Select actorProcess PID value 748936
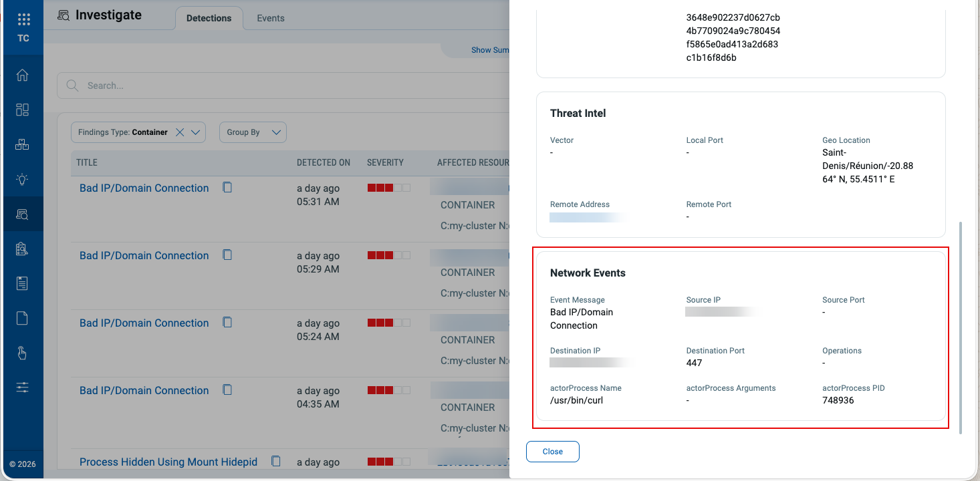Viewport: 980px width, 481px height. [x=838, y=400]
